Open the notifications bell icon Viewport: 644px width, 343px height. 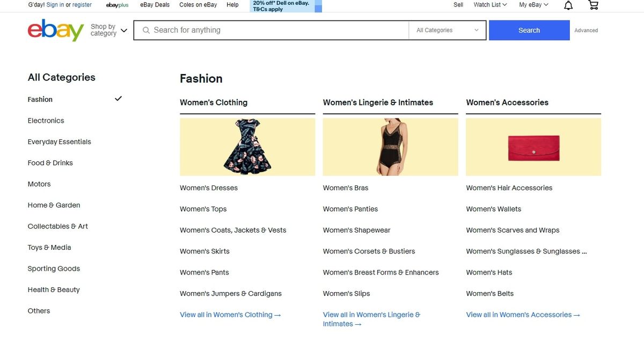[568, 5]
